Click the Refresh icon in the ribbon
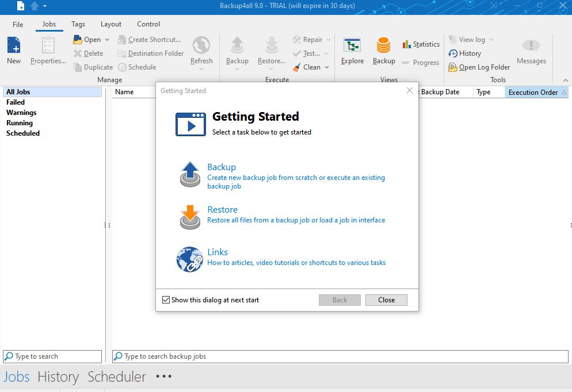Screen dimensions: 572x392 coord(201,45)
